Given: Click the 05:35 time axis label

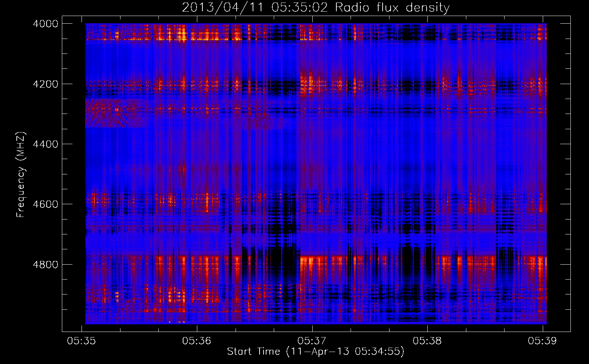Looking at the screenshot, I should click(x=82, y=341).
